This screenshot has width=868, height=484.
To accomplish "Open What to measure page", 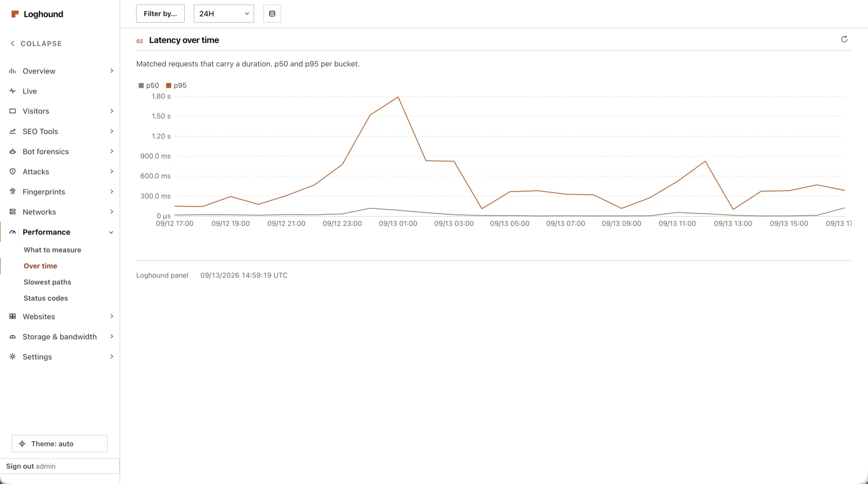I will coord(53,250).
